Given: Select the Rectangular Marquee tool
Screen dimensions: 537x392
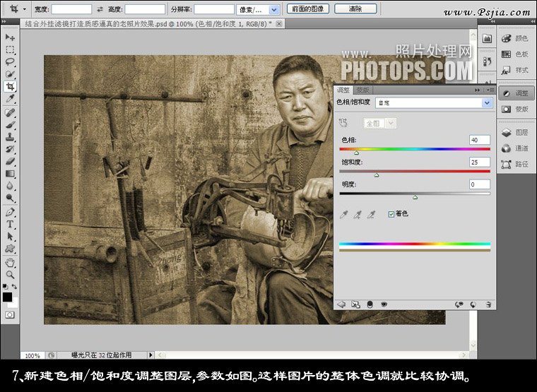Looking at the screenshot, I should [10, 49].
